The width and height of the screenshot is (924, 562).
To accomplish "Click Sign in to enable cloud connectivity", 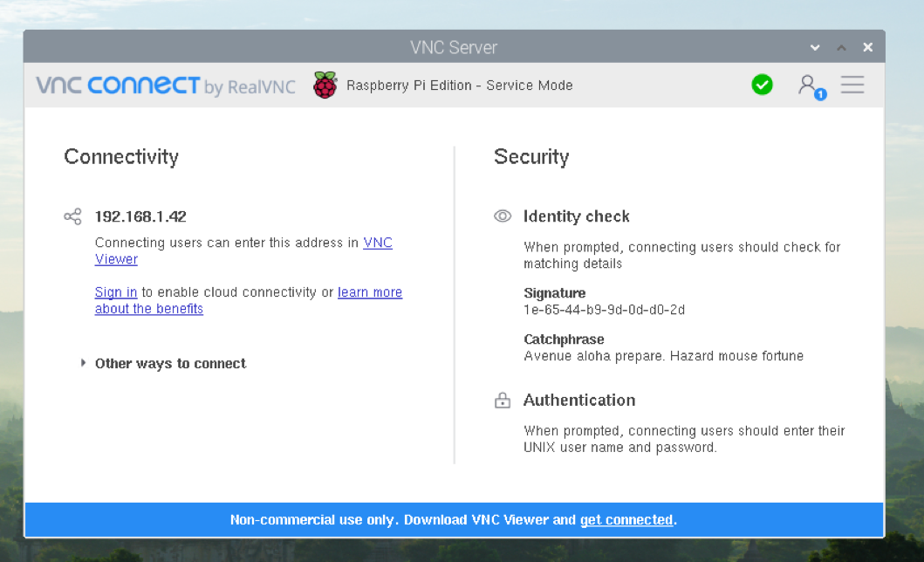I will (x=115, y=291).
